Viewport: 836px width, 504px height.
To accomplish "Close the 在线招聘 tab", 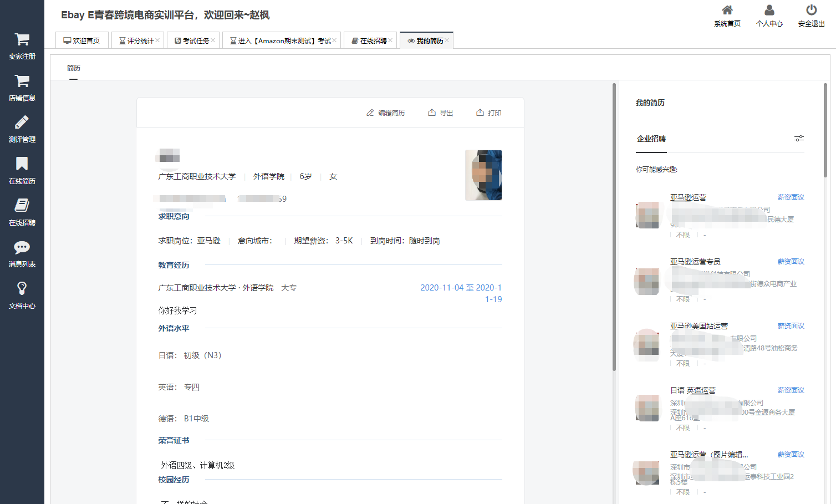I will (391, 40).
